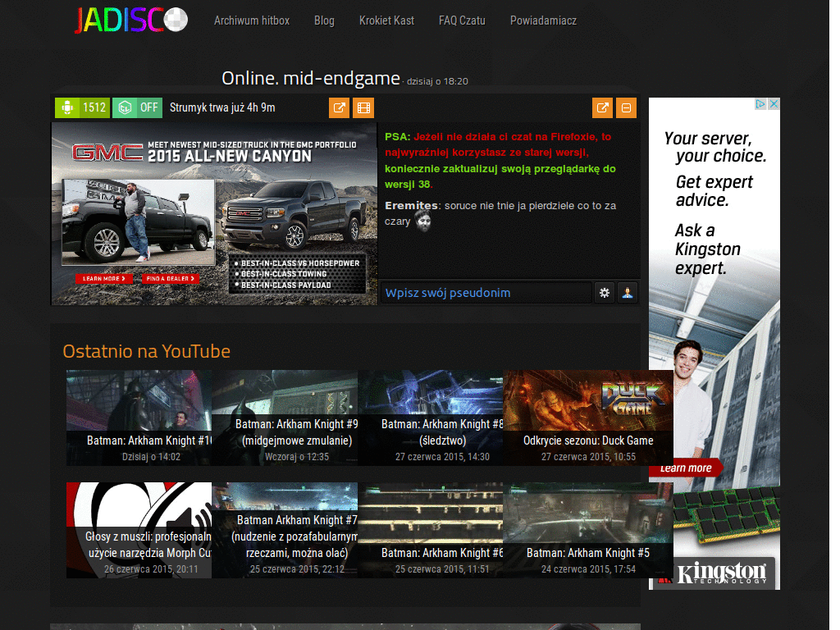This screenshot has height=630, width=840.
Task: Click the 'Ostatnio na YouTube' heading
Action: [x=146, y=351]
